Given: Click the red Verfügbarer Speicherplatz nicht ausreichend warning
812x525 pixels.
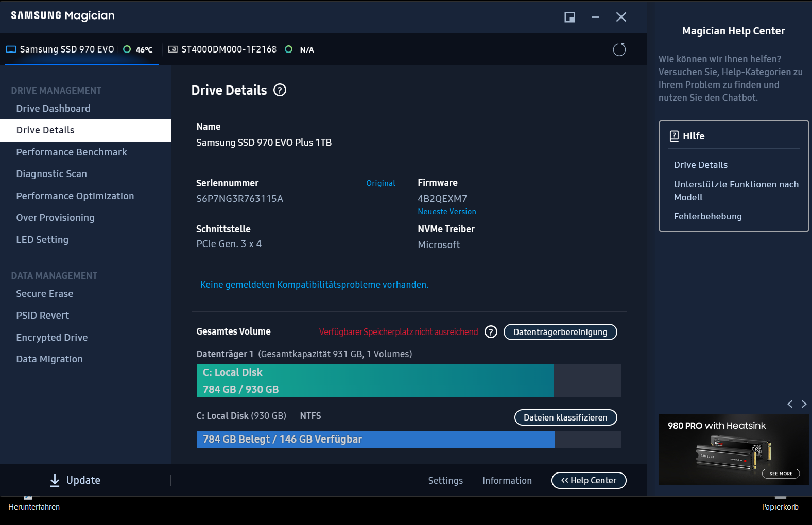Looking at the screenshot, I should [x=399, y=332].
